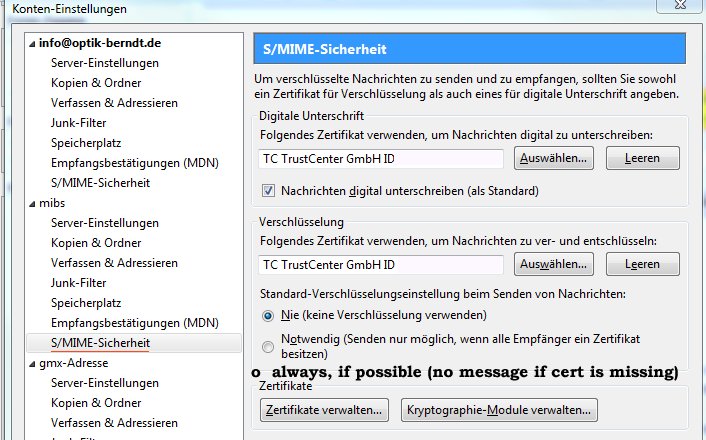The height and width of the screenshot is (440, 706).
Task: Open Empfangsbestätigungen (MDN) under info@optik-berndt.de
Action: pos(135,163)
